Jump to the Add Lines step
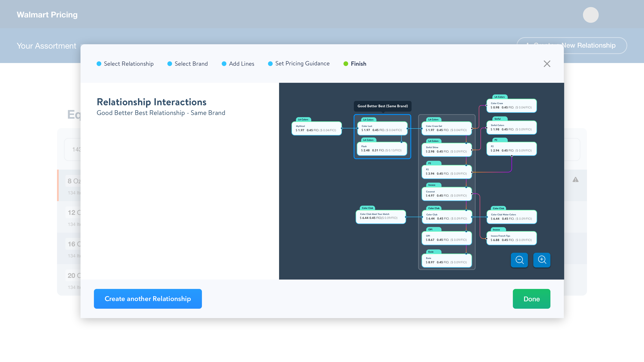 point(238,64)
